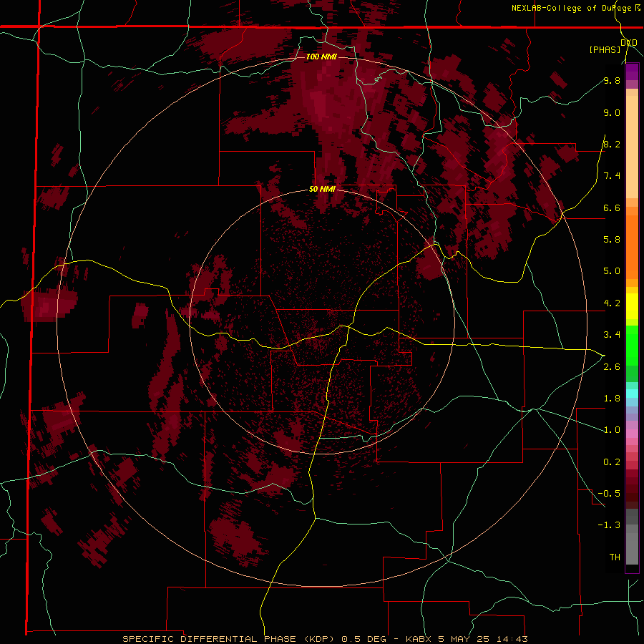644x644 pixels.
Task: Click the yellow segment of the color bar
Action: point(632,306)
